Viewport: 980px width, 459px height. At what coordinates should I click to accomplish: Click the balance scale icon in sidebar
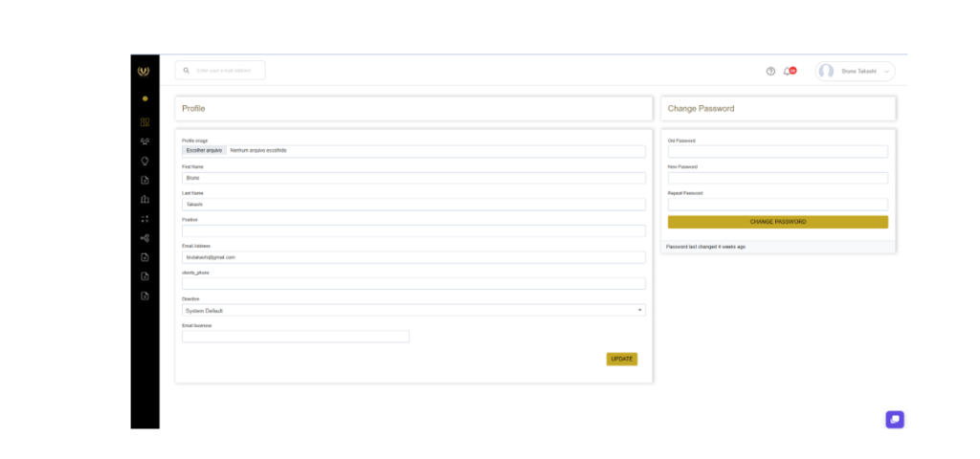[145, 200]
